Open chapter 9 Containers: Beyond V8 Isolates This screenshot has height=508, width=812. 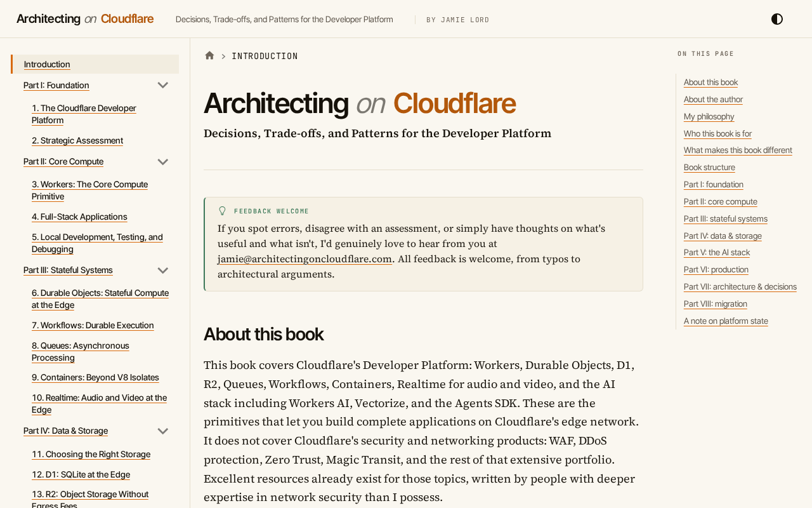(95, 377)
